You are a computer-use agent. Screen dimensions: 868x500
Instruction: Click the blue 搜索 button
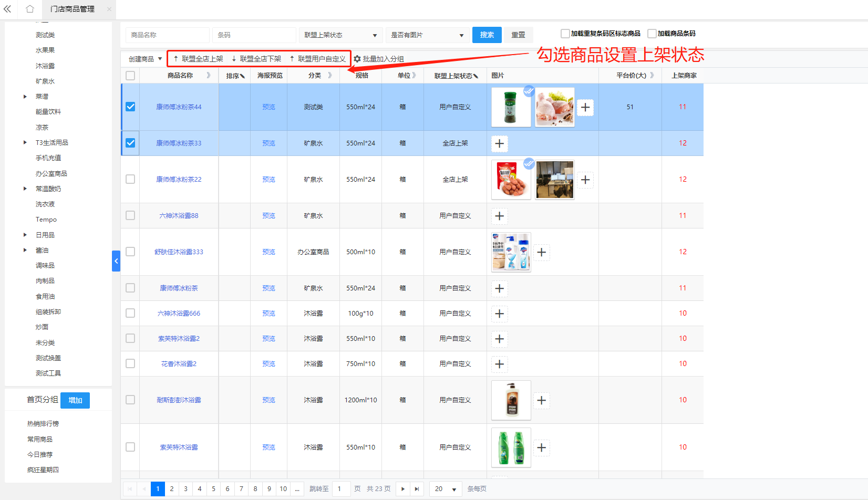click(x=487, y=35)
